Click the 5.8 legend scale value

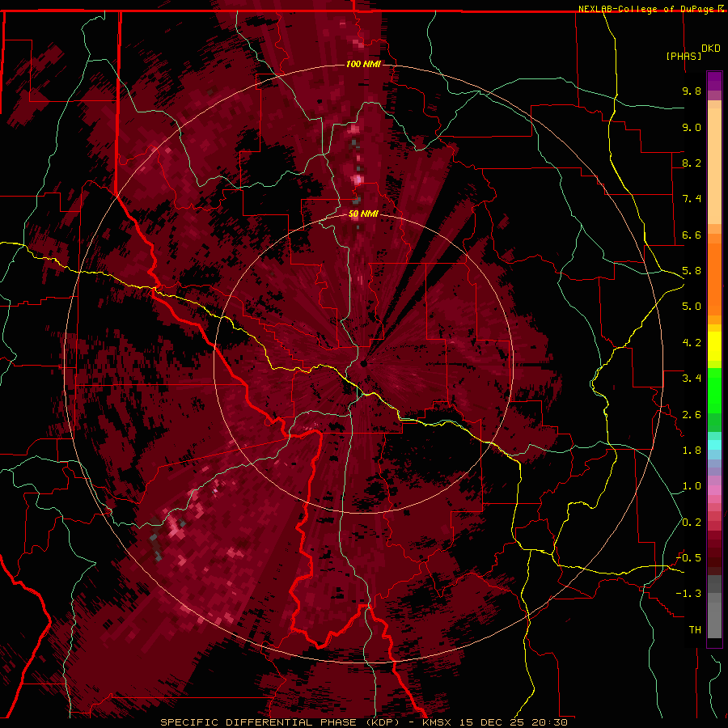point(692,271)
